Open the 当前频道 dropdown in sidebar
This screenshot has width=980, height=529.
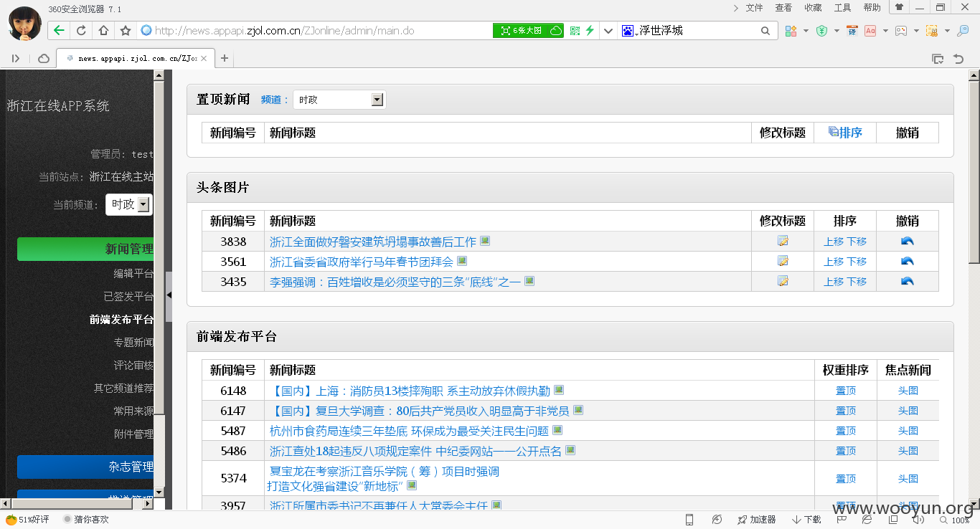(x=129, y=204)
